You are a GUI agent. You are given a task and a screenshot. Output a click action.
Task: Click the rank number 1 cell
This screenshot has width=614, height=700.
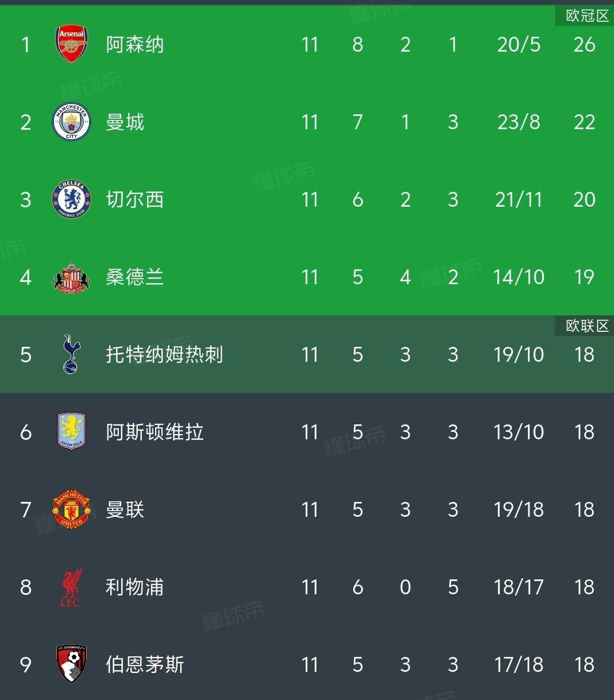click(x=25, y=44)
